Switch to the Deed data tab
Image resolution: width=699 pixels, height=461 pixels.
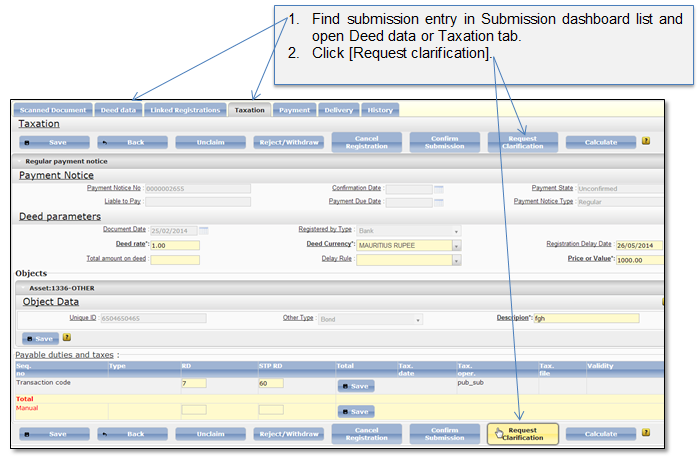118,110
